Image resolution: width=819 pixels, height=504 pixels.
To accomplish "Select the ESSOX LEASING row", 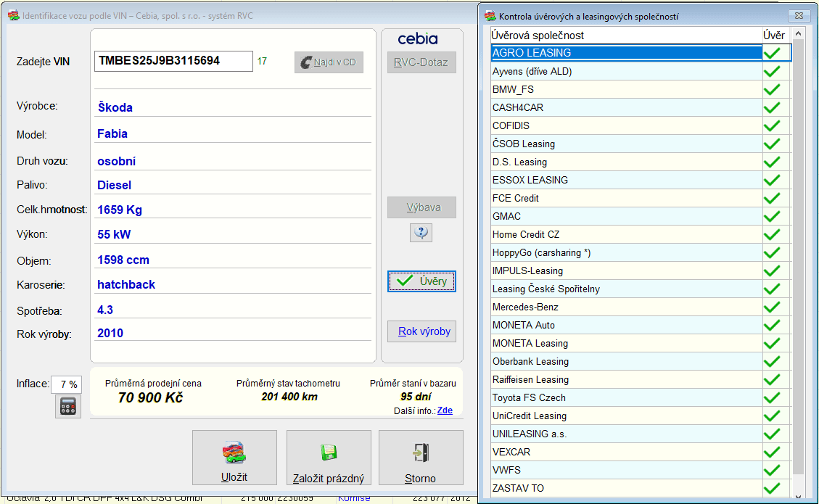I will pyautogui.click(x=641, y=180).
